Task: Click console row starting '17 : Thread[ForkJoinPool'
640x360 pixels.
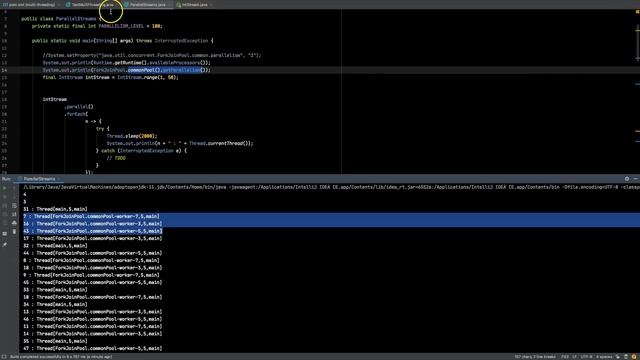Action: (x=92, y=238)
